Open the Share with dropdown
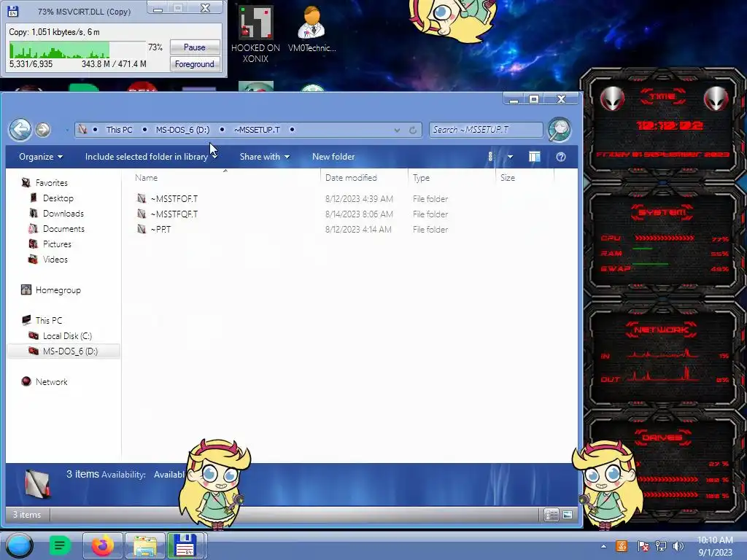The width and height of the screenshot is (747, 560). [x=264, y=157]
